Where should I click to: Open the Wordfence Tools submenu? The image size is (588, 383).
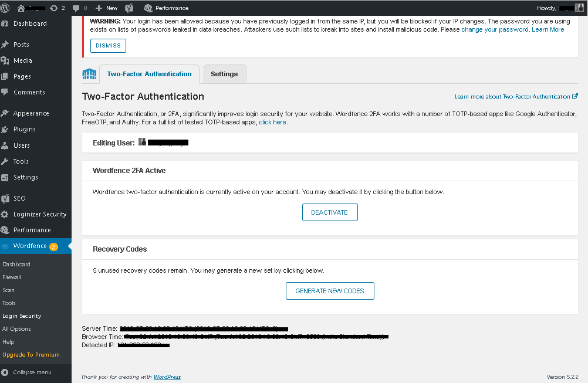click(x=9, y=303)
